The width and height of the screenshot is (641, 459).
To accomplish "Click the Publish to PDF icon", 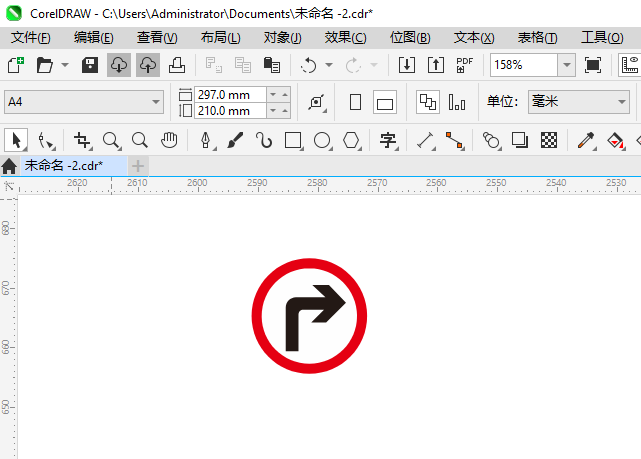I will point(464,65).
